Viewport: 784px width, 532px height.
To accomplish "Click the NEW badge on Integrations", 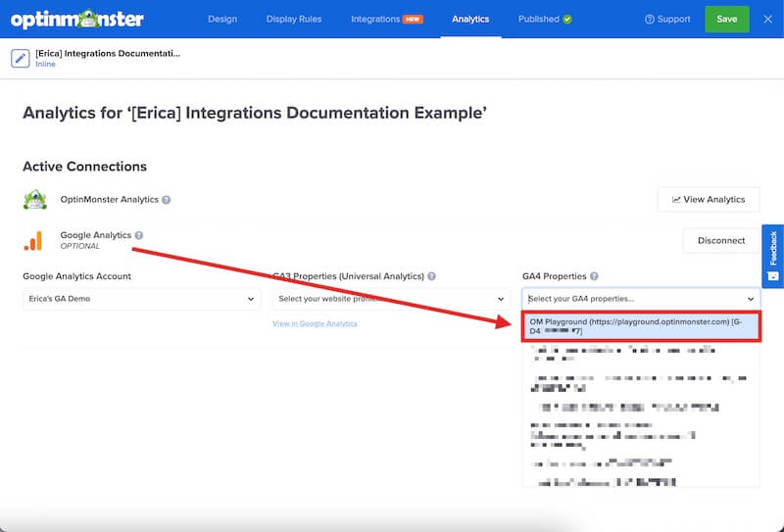I will 413,19.
